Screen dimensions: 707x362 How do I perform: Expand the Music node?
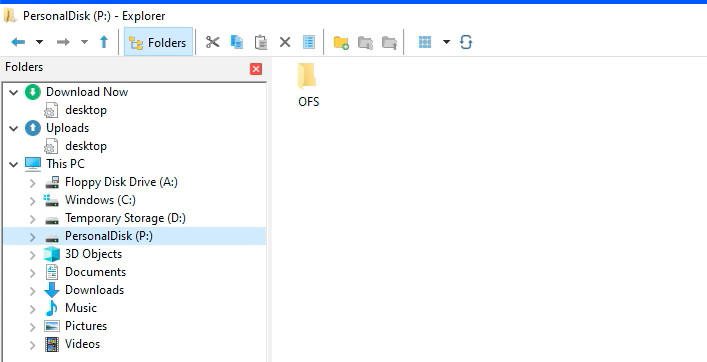click(x=32, y=309)
